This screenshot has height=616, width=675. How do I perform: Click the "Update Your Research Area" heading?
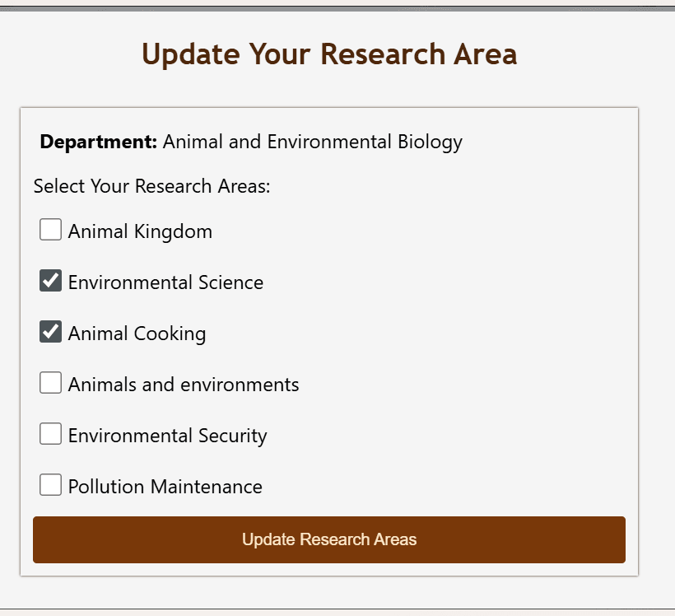329,54
